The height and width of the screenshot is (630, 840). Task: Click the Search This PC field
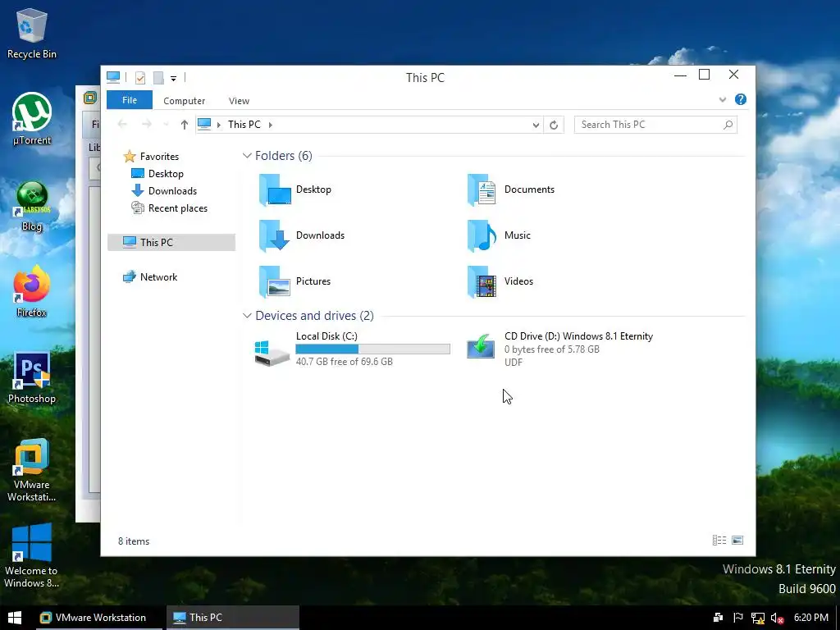(x=655, y=125)
